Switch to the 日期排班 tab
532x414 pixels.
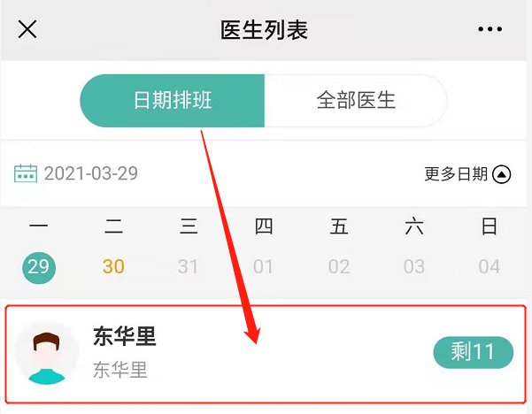[173, 101]
